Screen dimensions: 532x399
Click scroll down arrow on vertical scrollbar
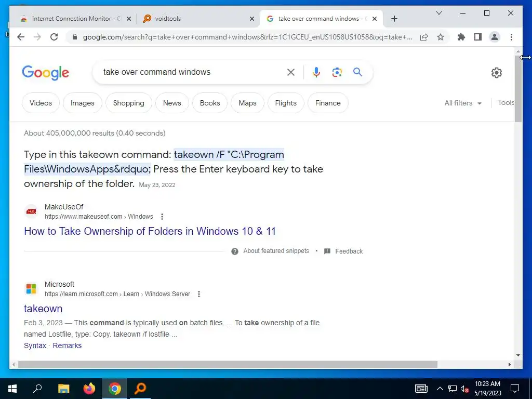[x=518, y=355]
